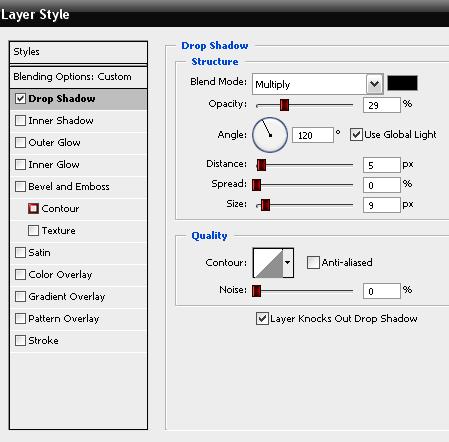Enable the Satin checkbox
This screenshot has width=449, height=442.
pyautogui.click(x=20, y=253)
